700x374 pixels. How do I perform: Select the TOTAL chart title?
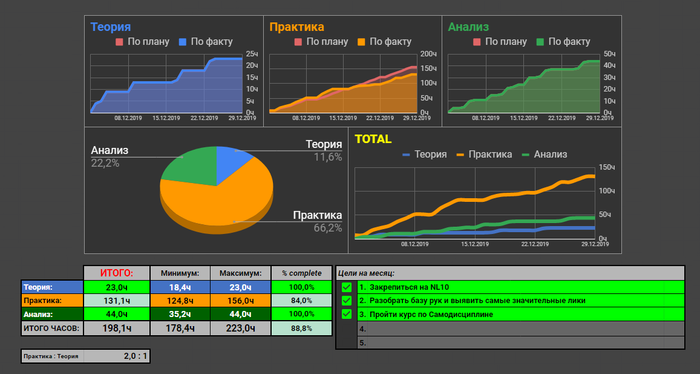click(373, 139)
